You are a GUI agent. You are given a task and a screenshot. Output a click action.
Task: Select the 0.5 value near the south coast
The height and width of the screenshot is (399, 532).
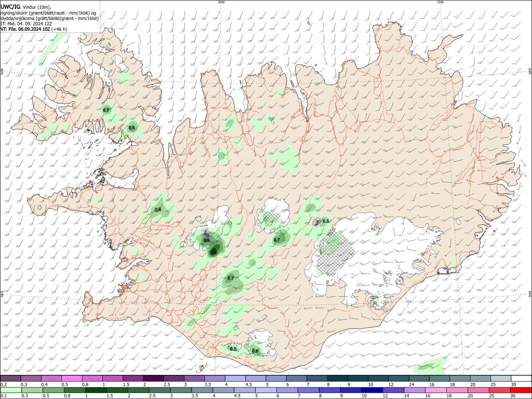pos(233,349)
